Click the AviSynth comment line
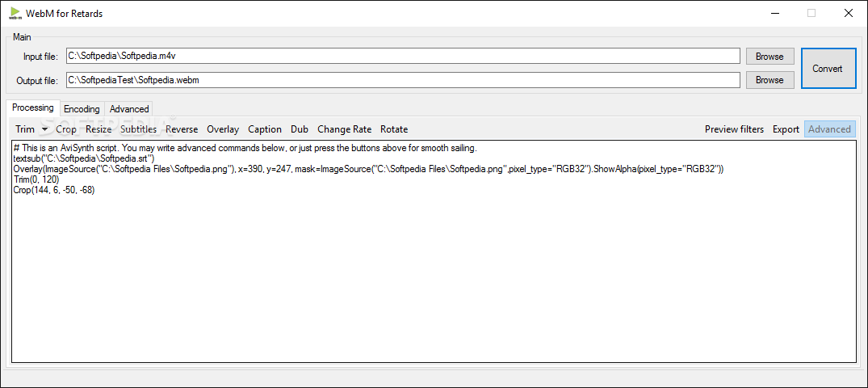 (x=245, y=149)
